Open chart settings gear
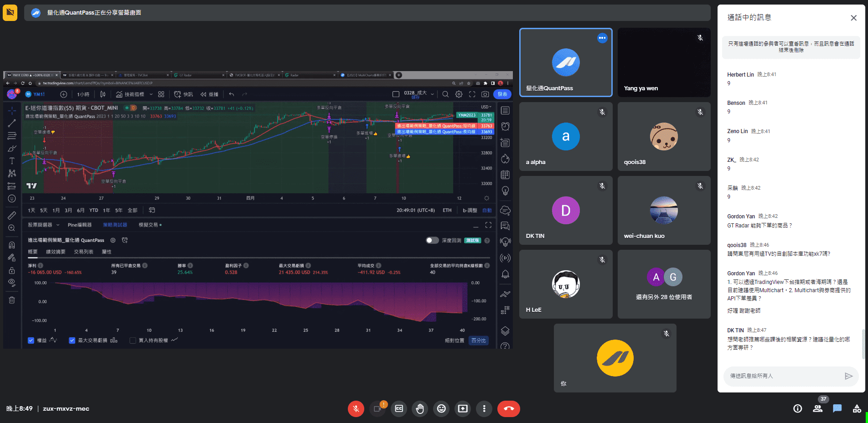 coord(459,94)
